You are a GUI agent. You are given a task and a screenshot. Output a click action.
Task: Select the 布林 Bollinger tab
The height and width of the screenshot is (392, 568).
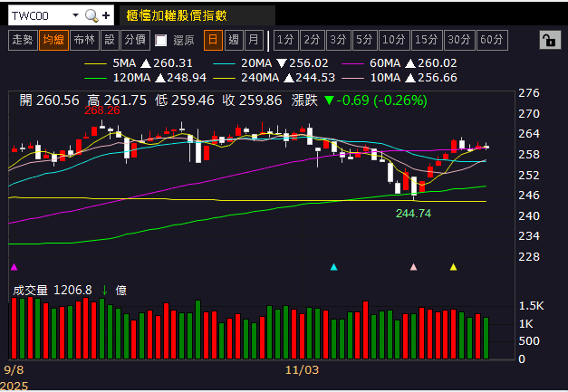84,40
